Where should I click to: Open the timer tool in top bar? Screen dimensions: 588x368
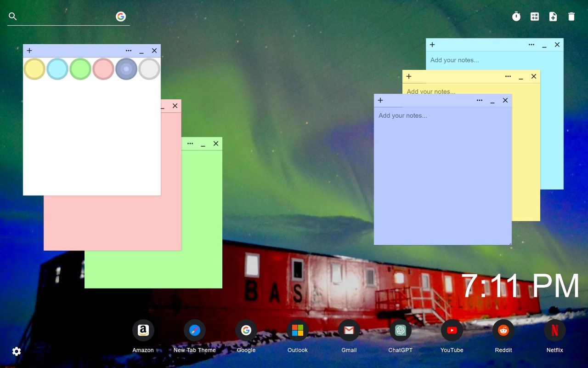(516, 17)
